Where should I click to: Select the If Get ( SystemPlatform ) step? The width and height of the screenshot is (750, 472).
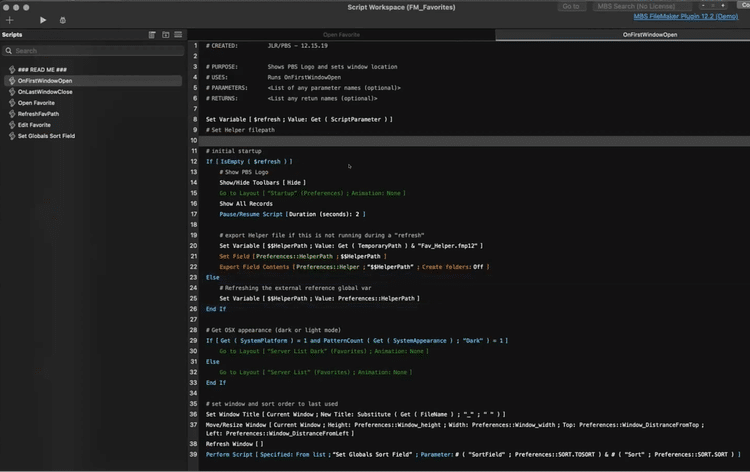click(357, 340)
